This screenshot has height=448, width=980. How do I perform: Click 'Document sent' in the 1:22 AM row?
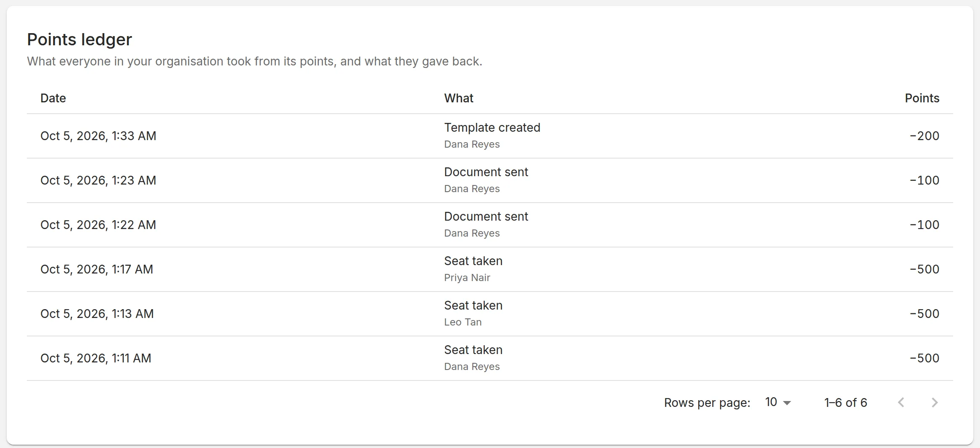[486, 216]
